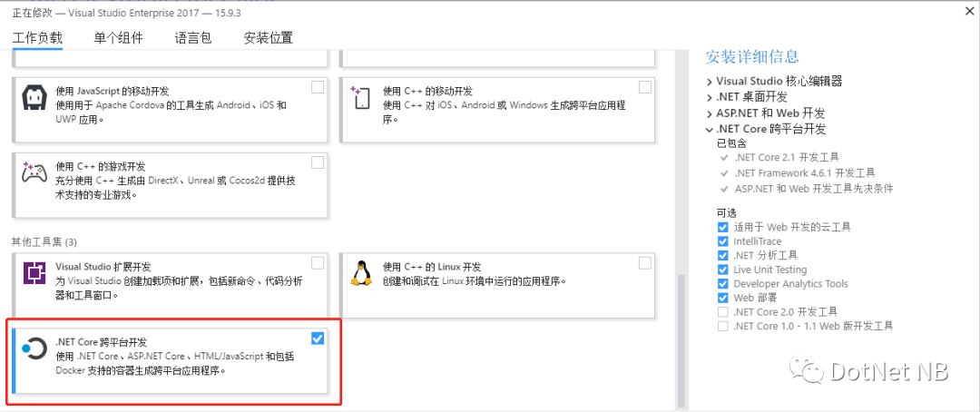Click the workloads list vertical scrollbar
The width and height of the screenshot is (980, 412).
click(x=681, y=340)
